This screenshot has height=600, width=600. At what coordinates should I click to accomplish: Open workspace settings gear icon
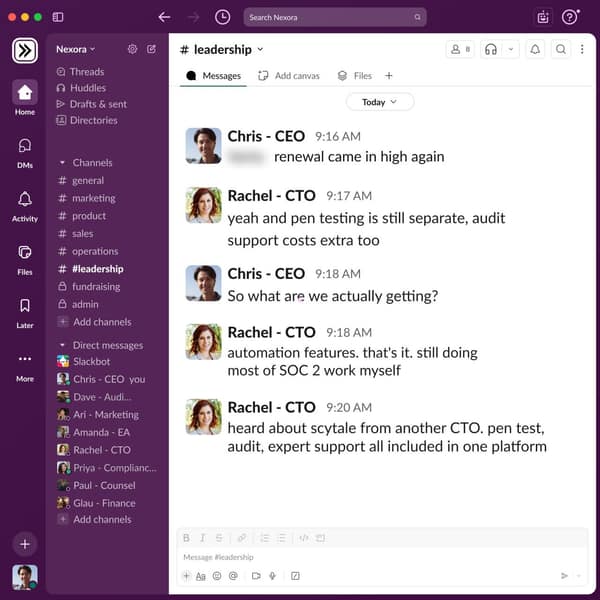(132, 49)
